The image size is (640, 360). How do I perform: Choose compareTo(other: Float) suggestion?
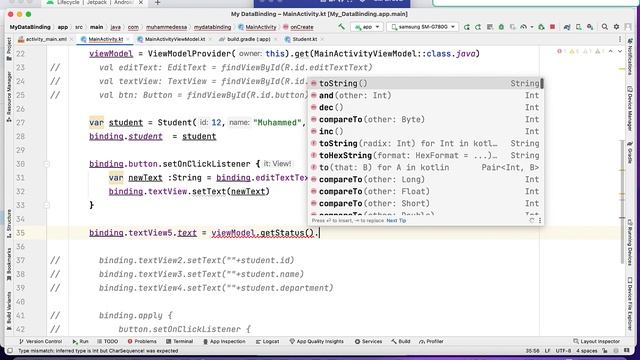(x=425, y=191)
